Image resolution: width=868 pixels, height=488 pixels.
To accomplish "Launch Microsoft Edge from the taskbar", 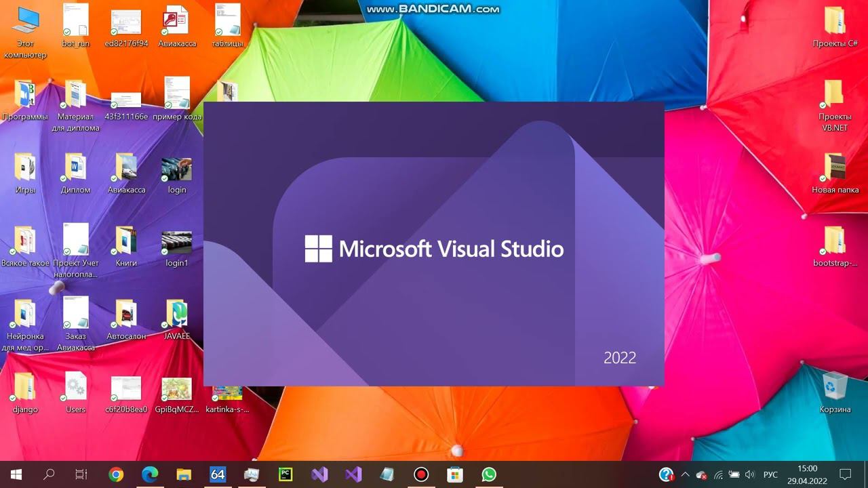I will 150,474.
